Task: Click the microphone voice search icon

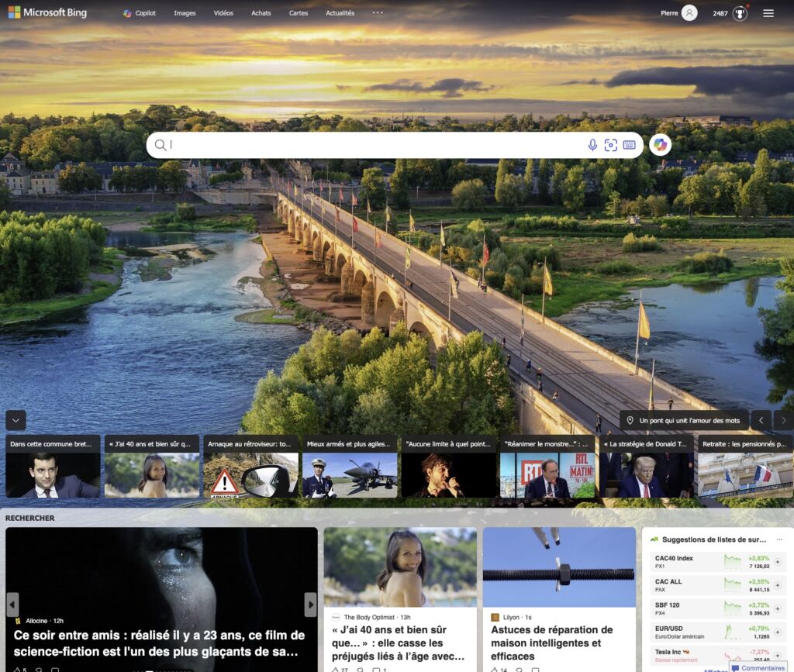Action: (x=592, y=145)
